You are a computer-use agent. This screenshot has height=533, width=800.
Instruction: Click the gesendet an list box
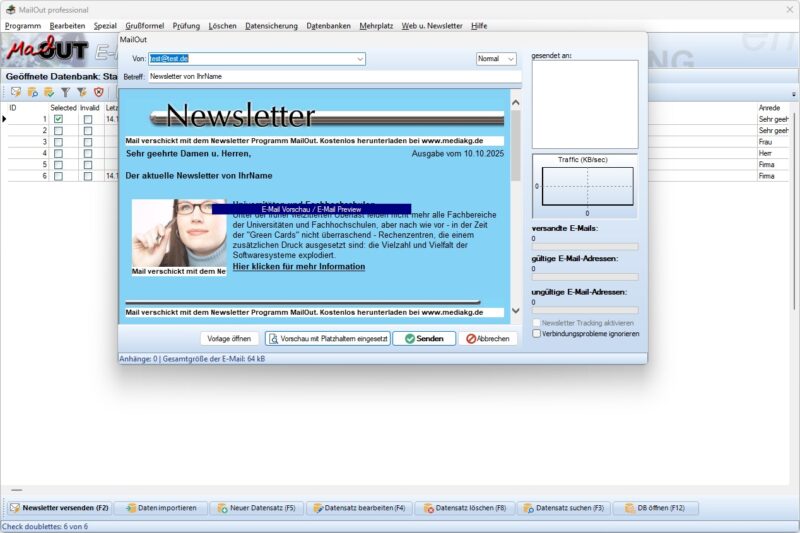point(585,105)
